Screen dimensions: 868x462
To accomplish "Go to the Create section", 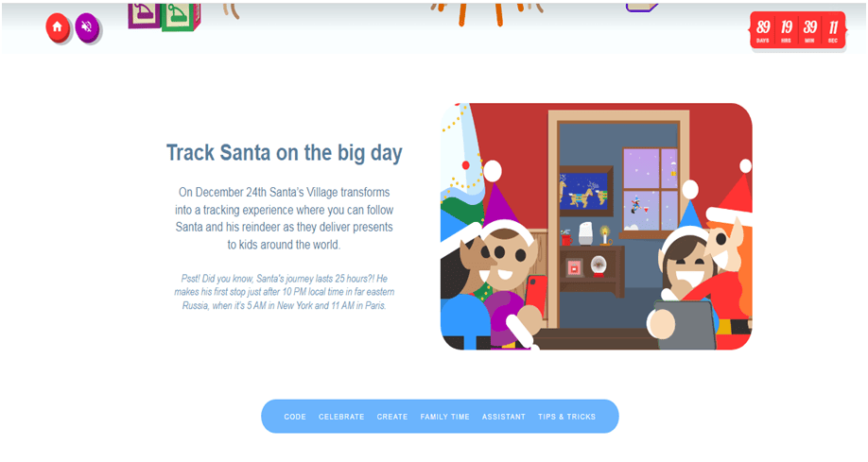I will 392,417.
